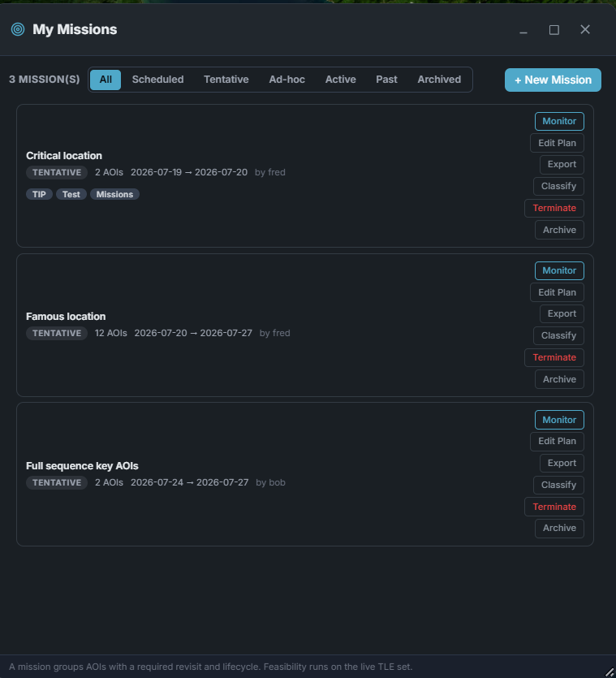Click date range 2026-07-19 → 2026-07-20
Viewport: 616px width, 678px height.
(189, 172)
